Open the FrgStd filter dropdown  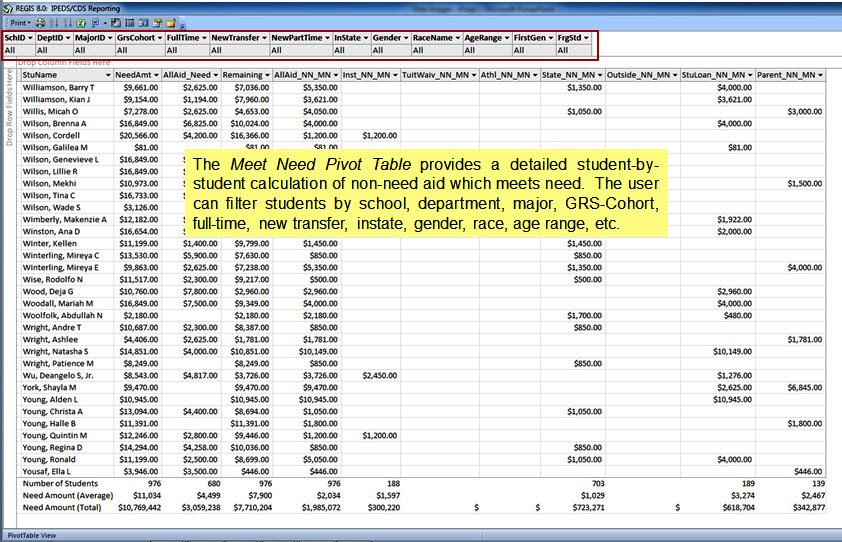[586, 38]
